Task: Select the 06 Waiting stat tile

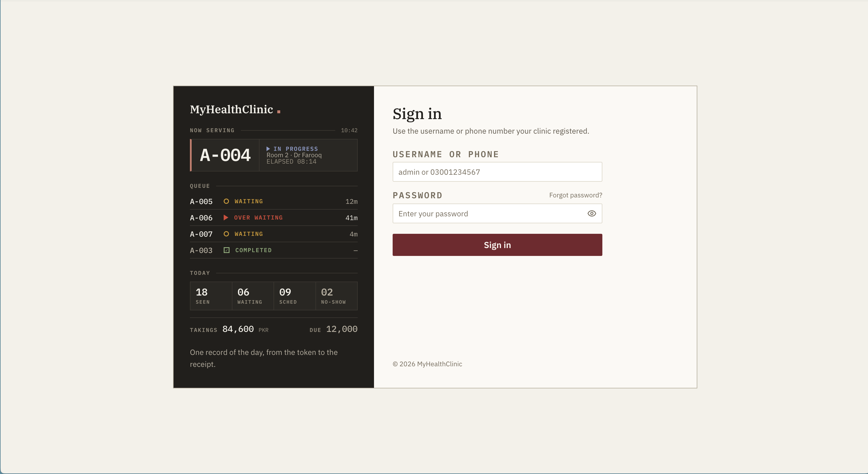Action: (x=253, y=296)
